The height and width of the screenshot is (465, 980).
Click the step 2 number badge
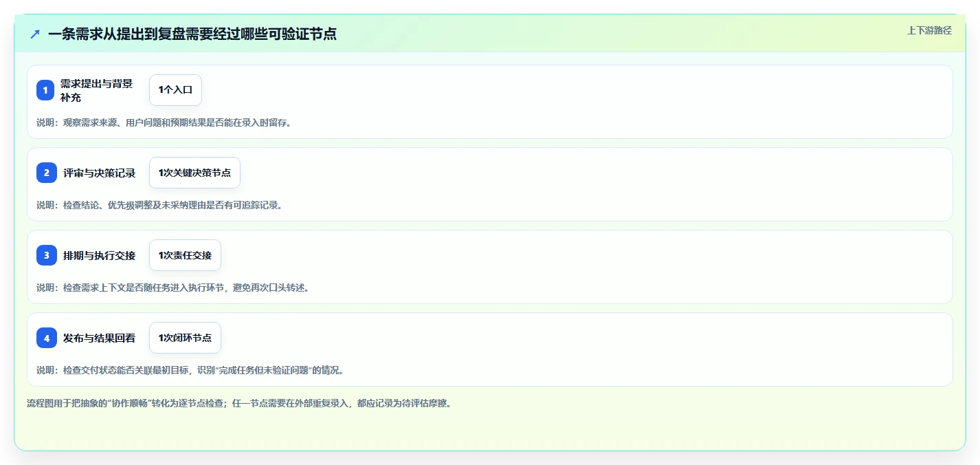tap(47, 173)
